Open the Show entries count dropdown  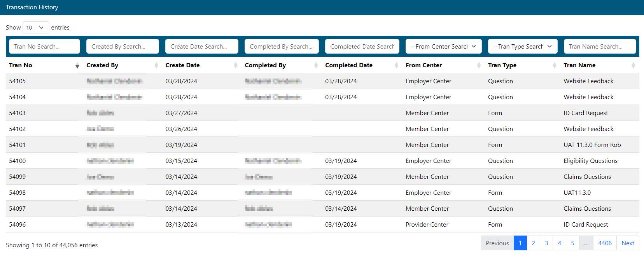click(35, 28)
